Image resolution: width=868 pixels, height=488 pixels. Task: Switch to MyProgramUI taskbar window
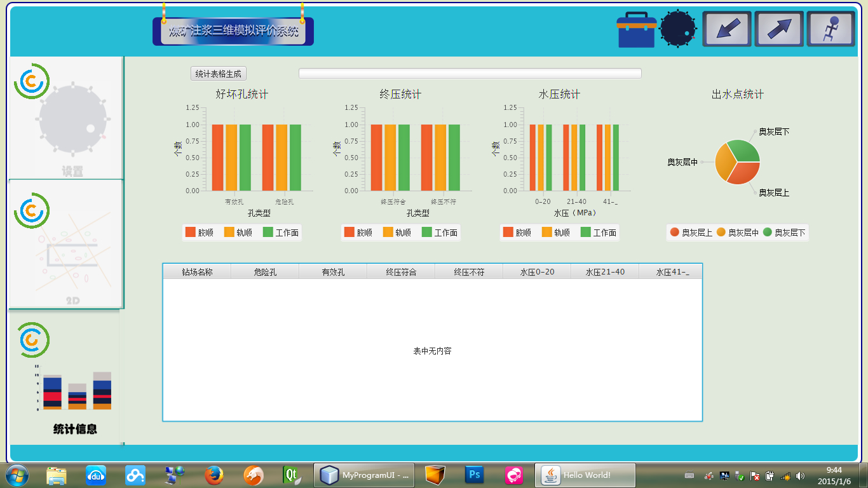(x=364, y=475)
